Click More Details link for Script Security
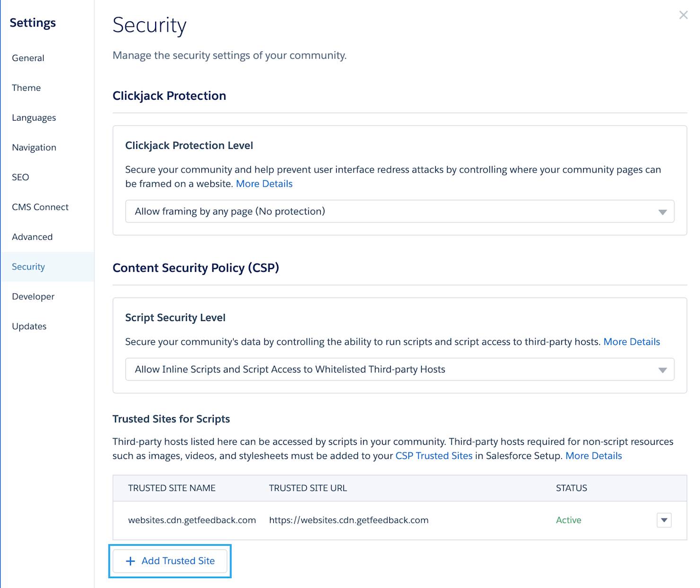This screenshot has width=700, height=588. click(631, 342)
